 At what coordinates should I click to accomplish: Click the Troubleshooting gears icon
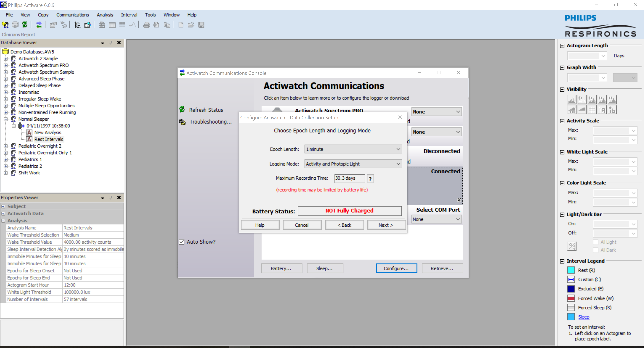[182, 122]
